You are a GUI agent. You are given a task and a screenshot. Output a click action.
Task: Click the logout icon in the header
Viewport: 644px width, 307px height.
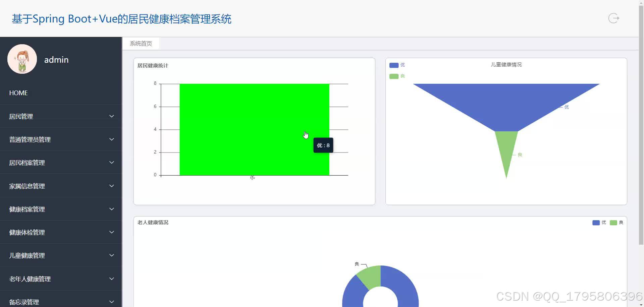(613, 18)
